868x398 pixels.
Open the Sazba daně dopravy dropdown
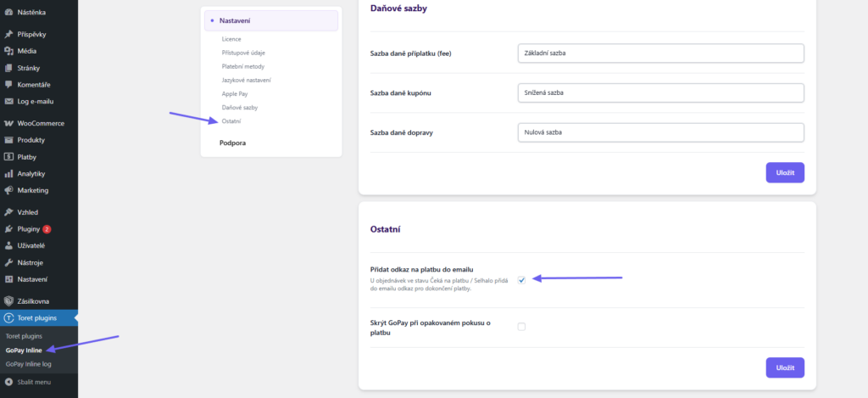[661, 132]
